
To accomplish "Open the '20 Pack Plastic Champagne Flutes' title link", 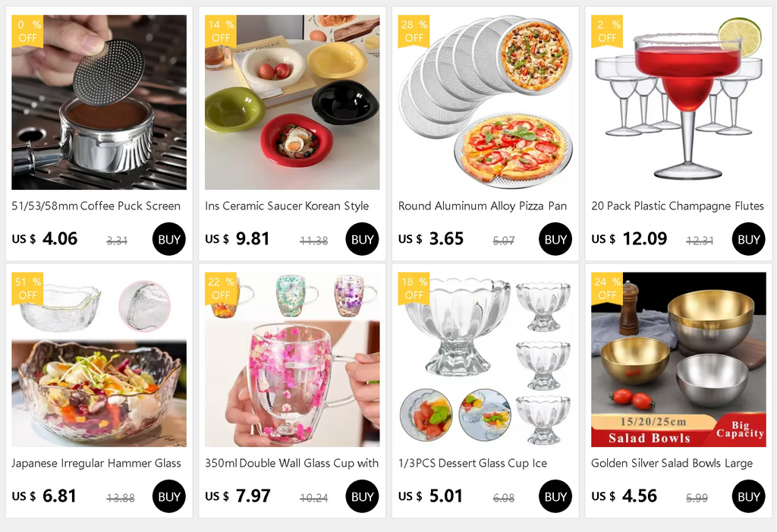I will (x=678, y=206).
